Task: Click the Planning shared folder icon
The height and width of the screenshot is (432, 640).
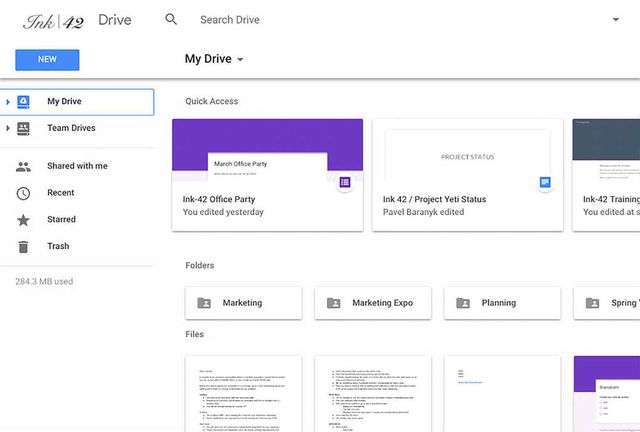Action: (463, 303)
